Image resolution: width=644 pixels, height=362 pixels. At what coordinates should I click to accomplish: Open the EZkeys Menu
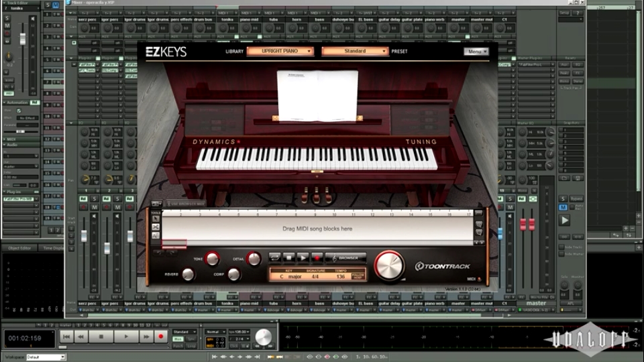[476, 52]
